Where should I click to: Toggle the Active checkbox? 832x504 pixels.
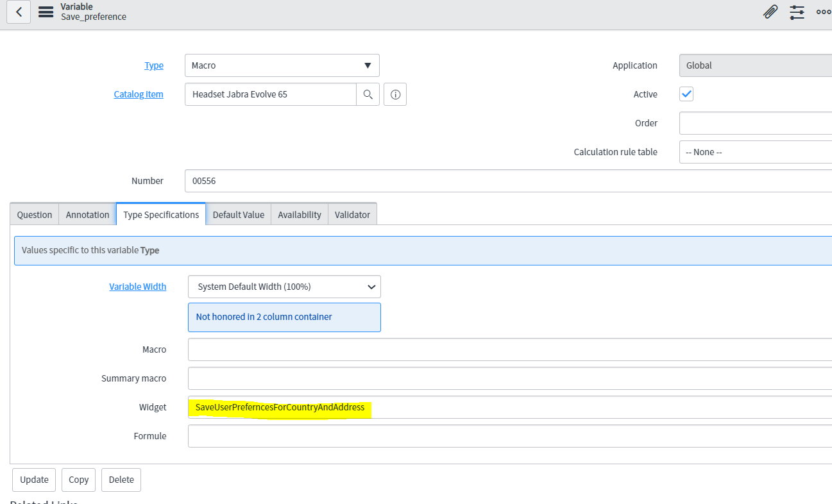click(x=686, y=94)
